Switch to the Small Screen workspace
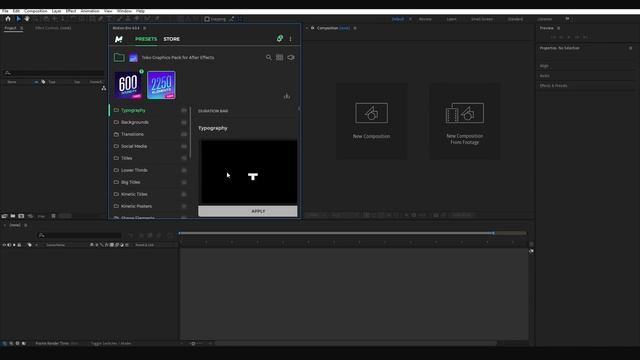The image size is (640, 360). click(482, 19)
